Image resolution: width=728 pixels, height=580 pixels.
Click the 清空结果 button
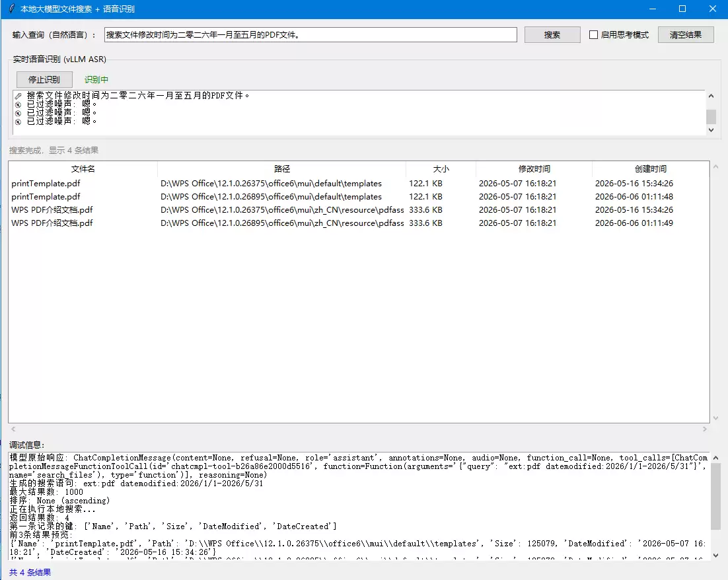coord(685,35)
